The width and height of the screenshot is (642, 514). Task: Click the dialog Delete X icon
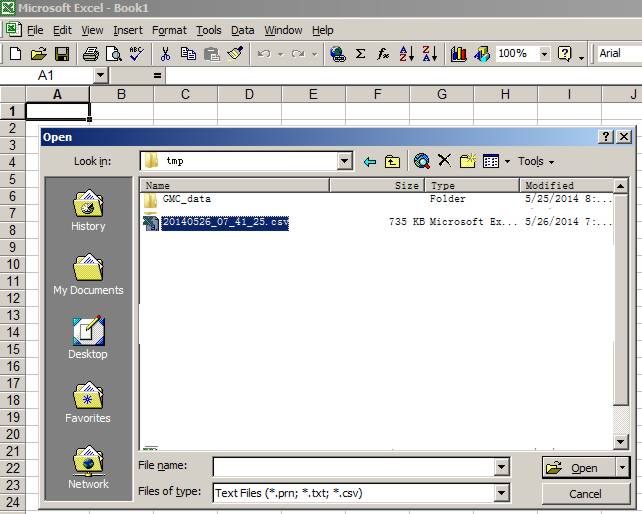444,161
